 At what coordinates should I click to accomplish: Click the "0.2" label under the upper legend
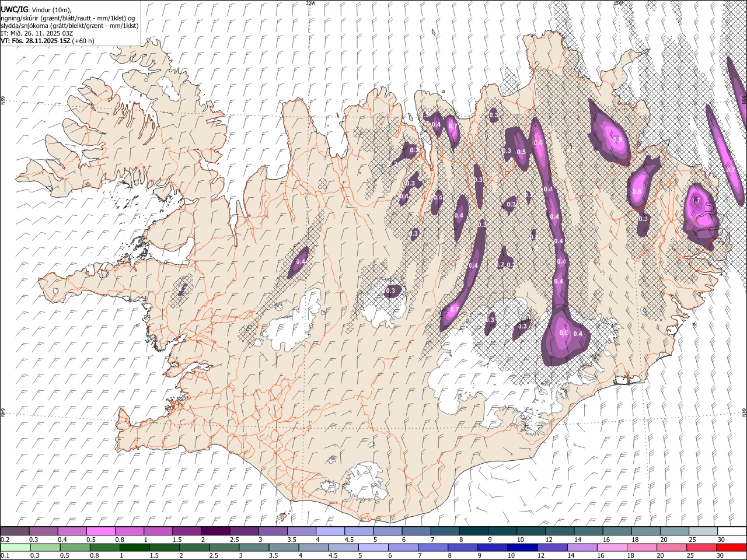coord(4,540)
